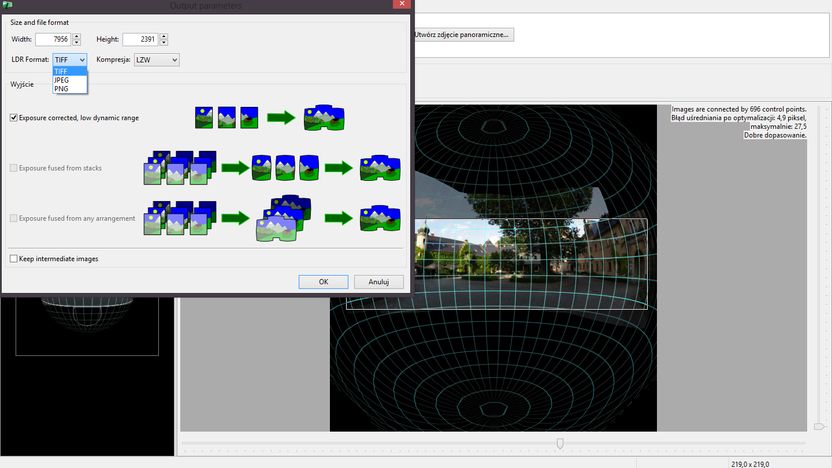
Task: Click the final panorama icon in fused from stacks row
Action: [380, 168]
